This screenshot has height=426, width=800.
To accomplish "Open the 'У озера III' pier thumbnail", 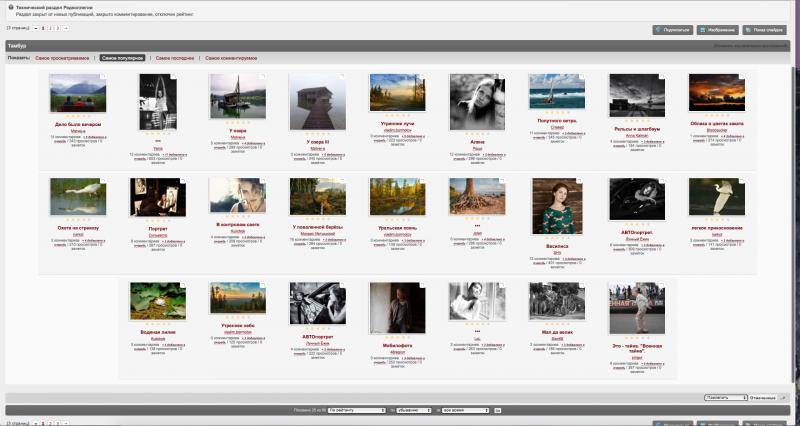I will pyautogui.click(x=317, y=102).
